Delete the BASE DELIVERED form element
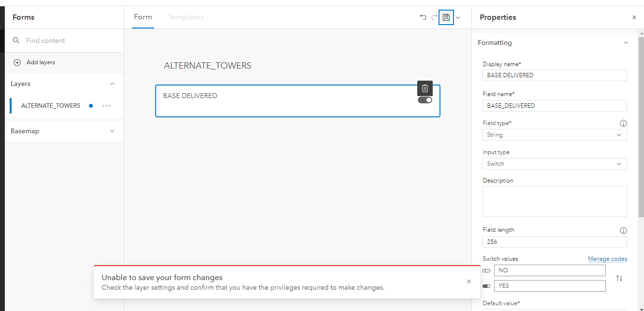Viewport: 644px width, 311px height. [x=425, y=88]
